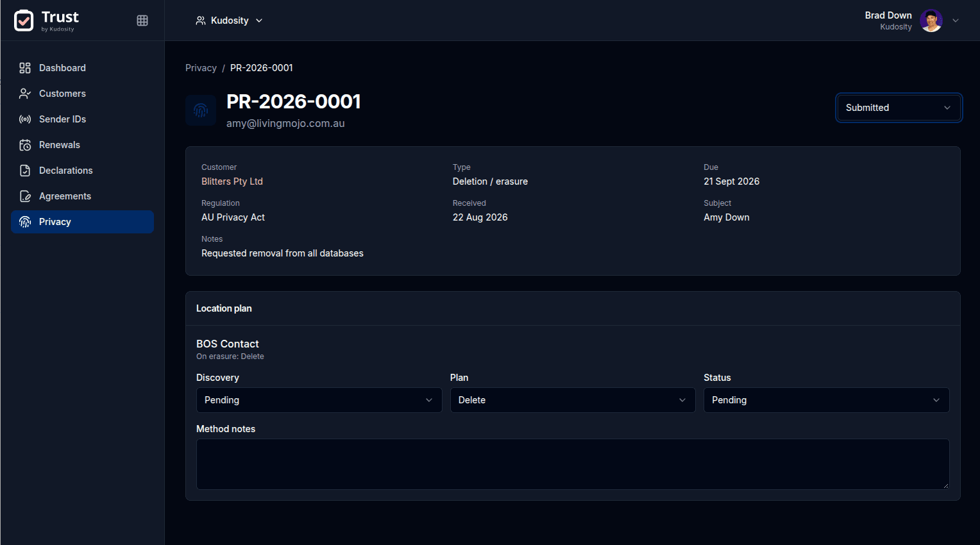The height and width of the screenshot is (545, 980).
Task: Open the Agreements page
Action: click(x=82, y=196)
